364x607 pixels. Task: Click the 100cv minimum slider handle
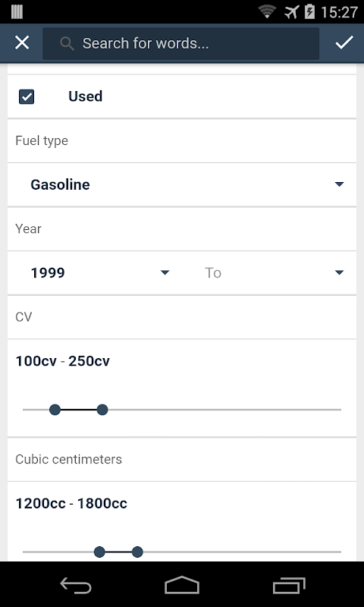(55, 410)
